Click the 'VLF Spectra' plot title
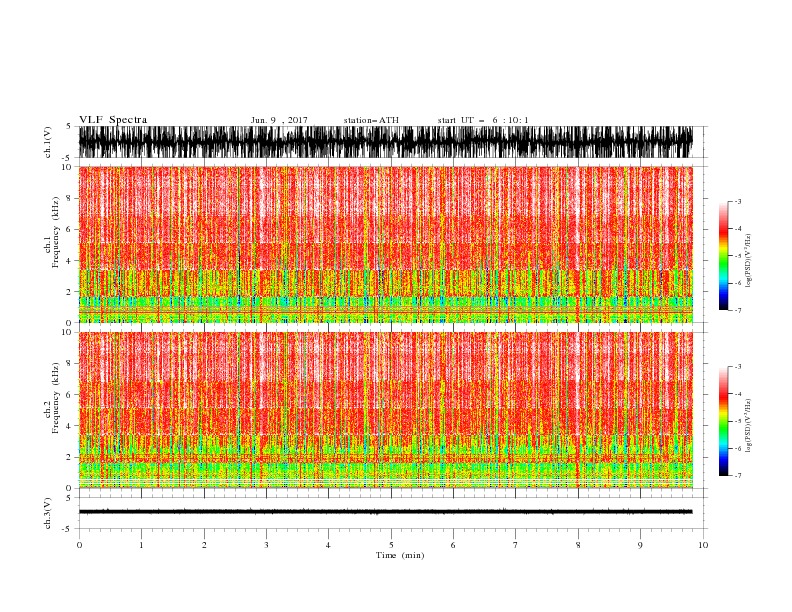Viewport: 792px width, 612px height. coord(113,120)
